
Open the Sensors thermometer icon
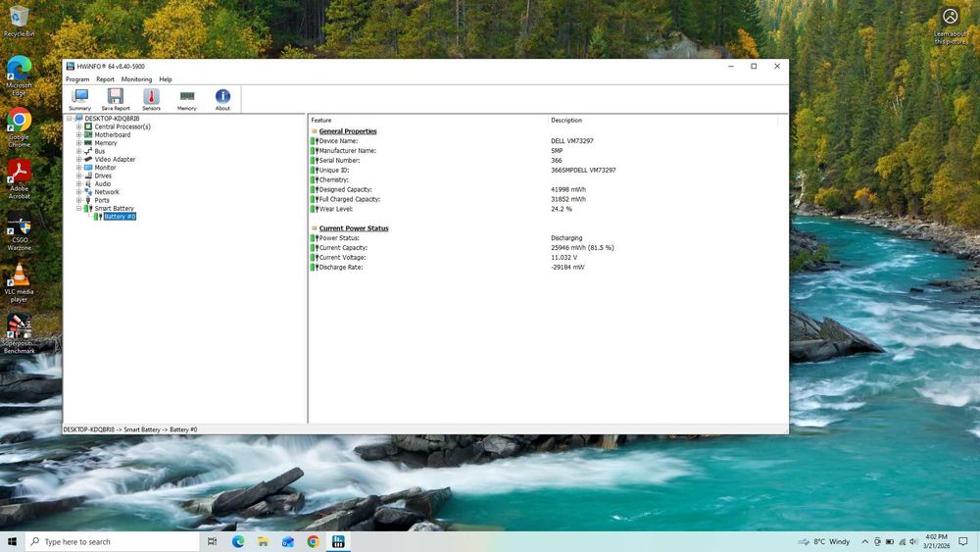click(x=151, y=99)
